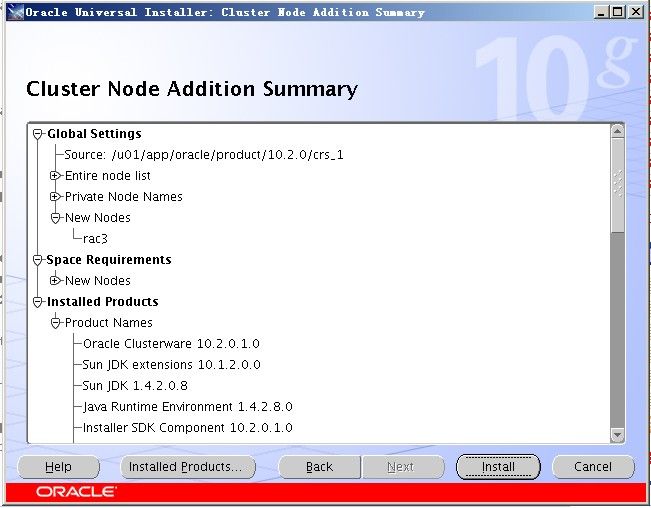Click the Product Names label
This screenshot has height=508, width=651.
[109, 323]
